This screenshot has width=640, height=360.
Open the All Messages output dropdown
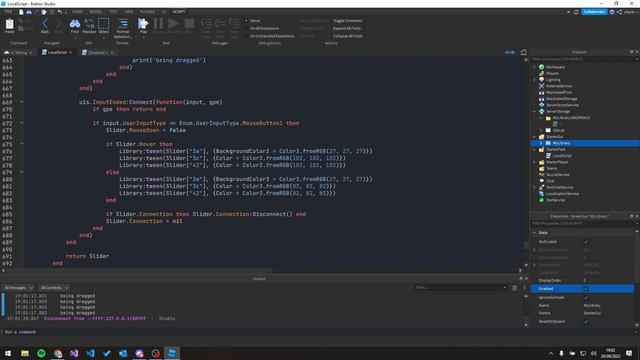pyautogui.click(x=18, y=288)
